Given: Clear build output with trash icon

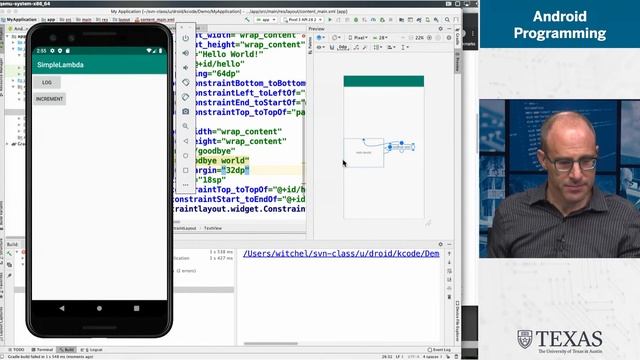Looking at the screenshot, I should (449, 297).
